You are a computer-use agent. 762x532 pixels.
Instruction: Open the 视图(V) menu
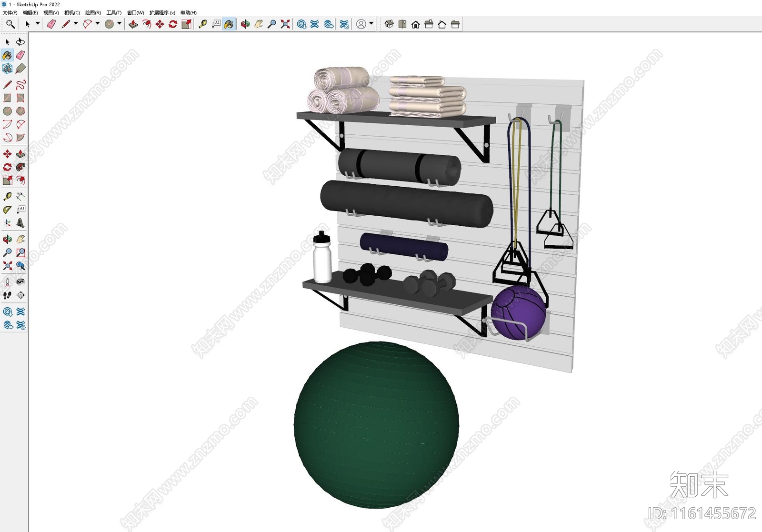point(51,13)
